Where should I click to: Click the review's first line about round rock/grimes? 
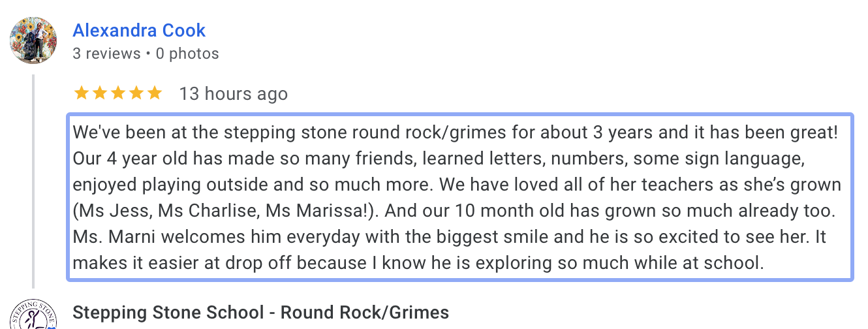[x=455, y=133]
